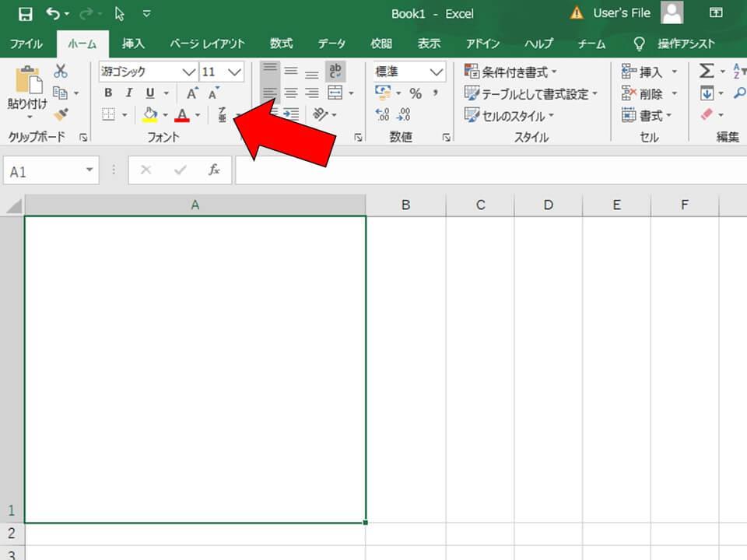Click the AutoSum sigma icon

[706, 72]
